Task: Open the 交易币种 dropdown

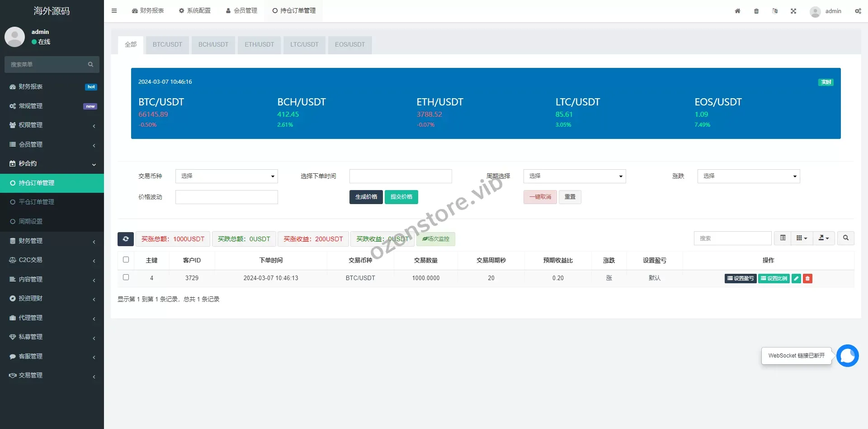Action: 226,176
